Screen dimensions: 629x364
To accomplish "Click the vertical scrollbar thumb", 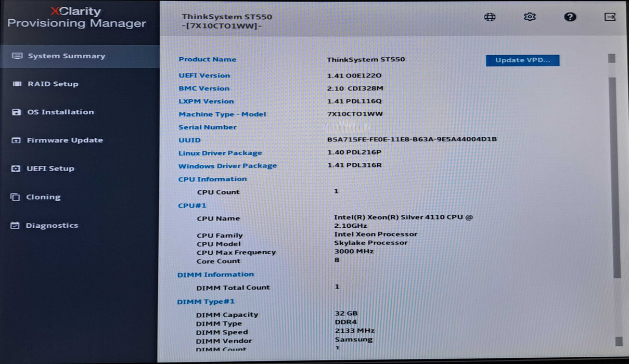I will point(615,177).
